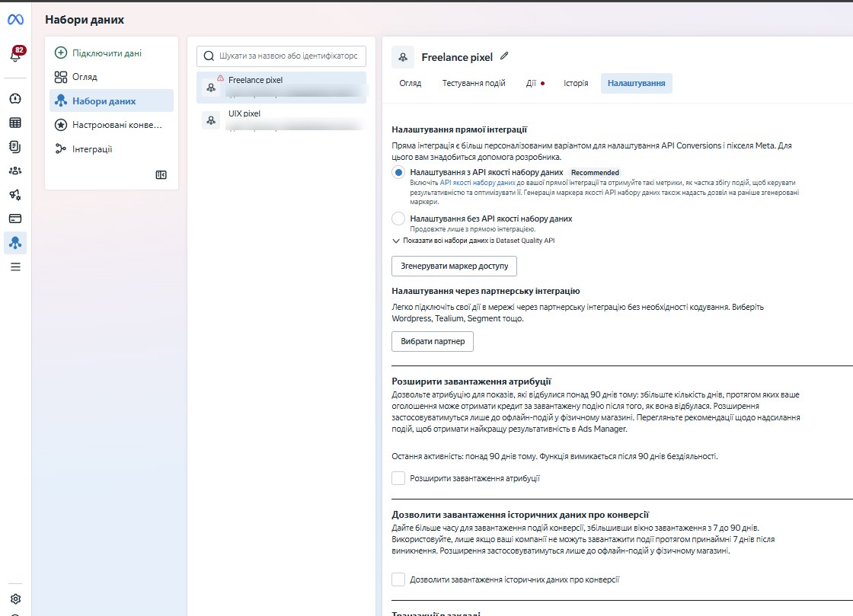The width and height of the screenshot is (853, 616).
Task: Select 'Налаштування без API якості набору даних' radio
Action: pos(398,219)
